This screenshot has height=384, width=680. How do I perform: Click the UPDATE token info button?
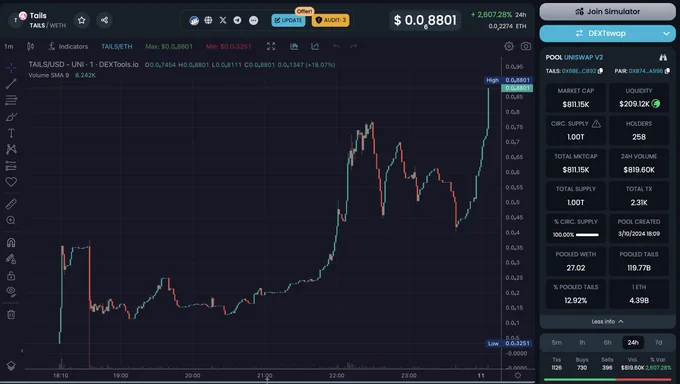click(x=288, y=20)
